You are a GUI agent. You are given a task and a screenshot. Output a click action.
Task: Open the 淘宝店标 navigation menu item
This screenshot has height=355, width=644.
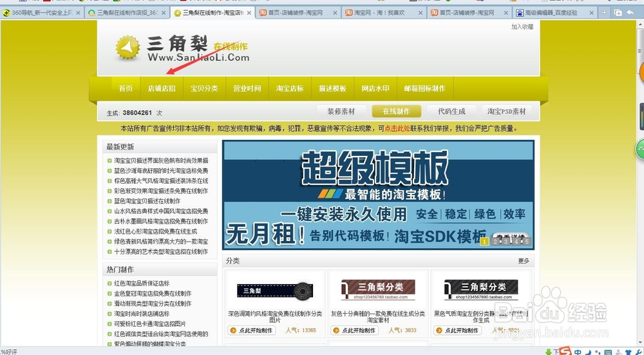point(290,88)
